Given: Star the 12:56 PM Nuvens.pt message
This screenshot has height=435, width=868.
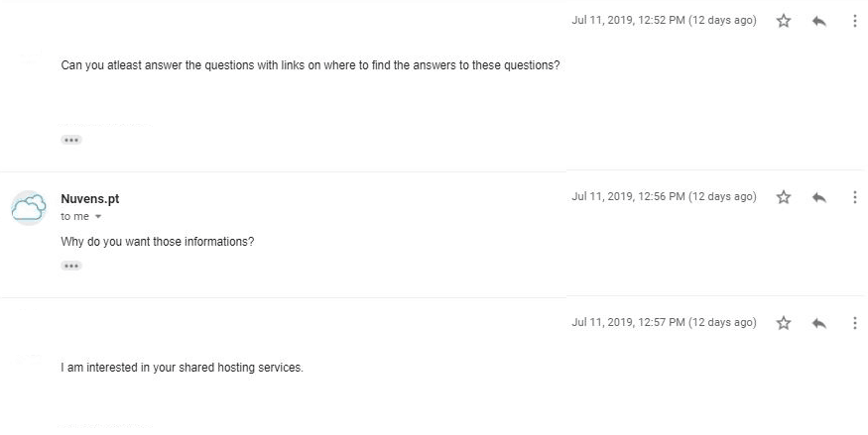Looking at the screenshot, I should tap(784, 197).
